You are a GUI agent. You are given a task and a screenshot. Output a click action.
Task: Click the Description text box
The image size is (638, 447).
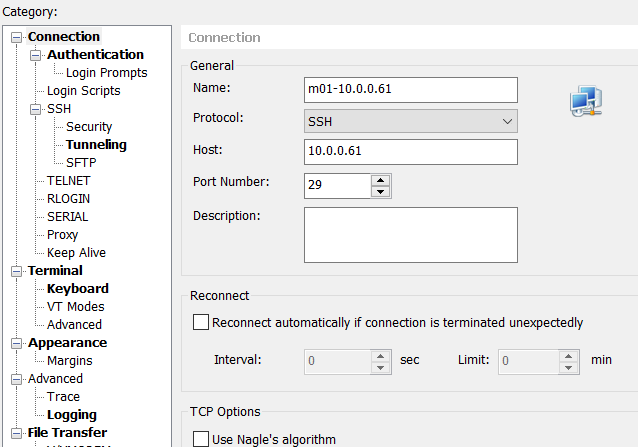pyautogui.click(x=411, y=234)
